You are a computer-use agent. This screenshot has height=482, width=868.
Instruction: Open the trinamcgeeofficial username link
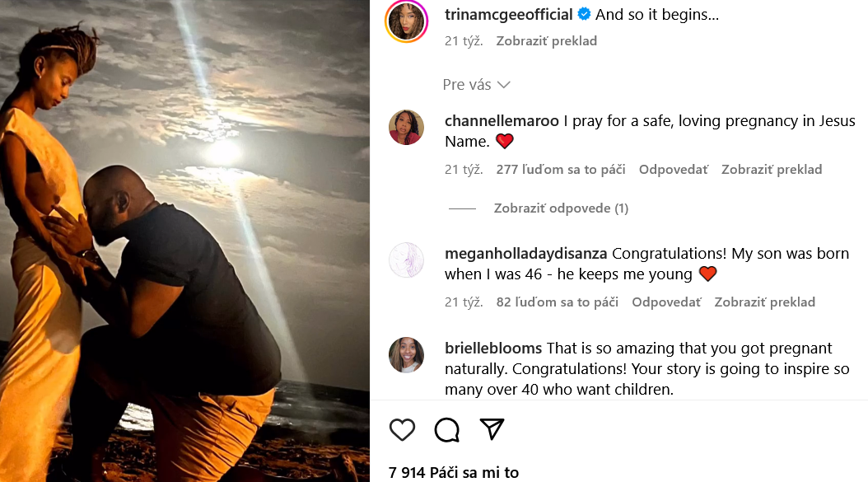tap(508, 15)
